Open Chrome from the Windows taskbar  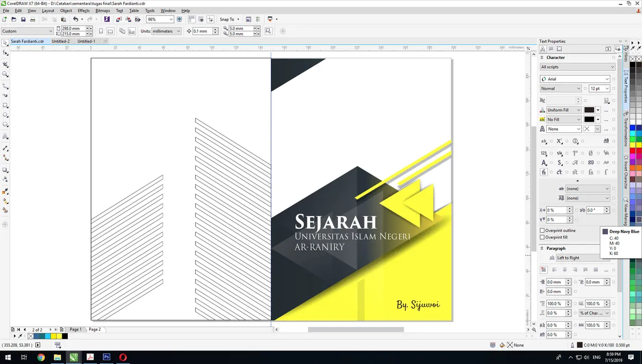pos(41,357)
